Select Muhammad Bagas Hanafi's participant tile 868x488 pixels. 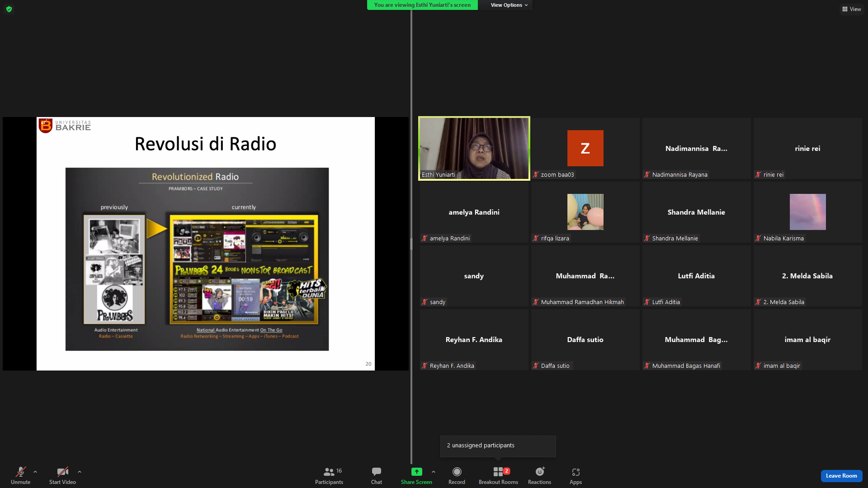pyautogui.click(x=696, y=340)
